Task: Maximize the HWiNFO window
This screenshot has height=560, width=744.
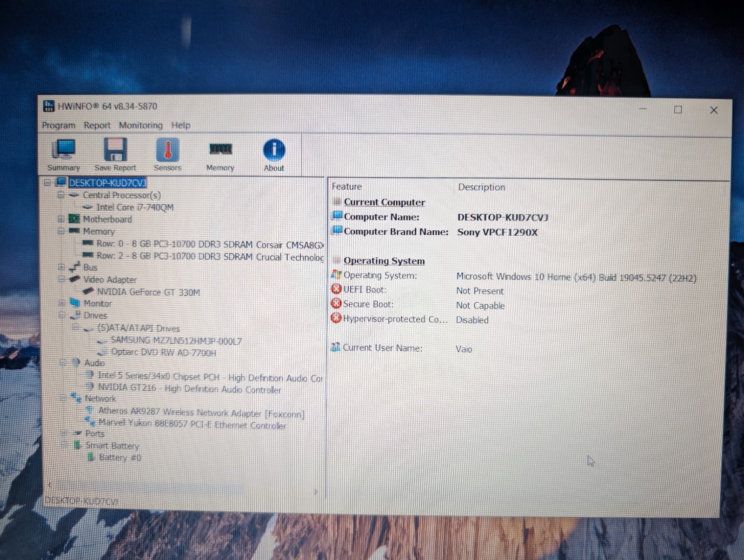Action: coord(678,109)
